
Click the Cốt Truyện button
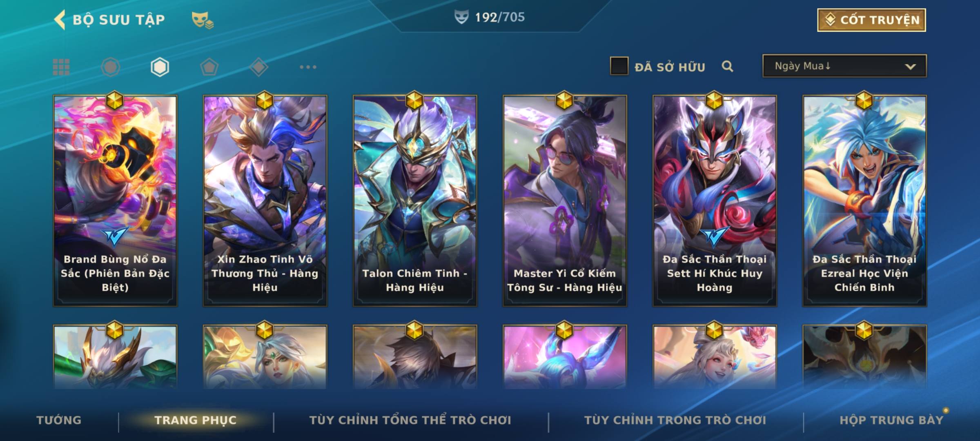point(871,20)
